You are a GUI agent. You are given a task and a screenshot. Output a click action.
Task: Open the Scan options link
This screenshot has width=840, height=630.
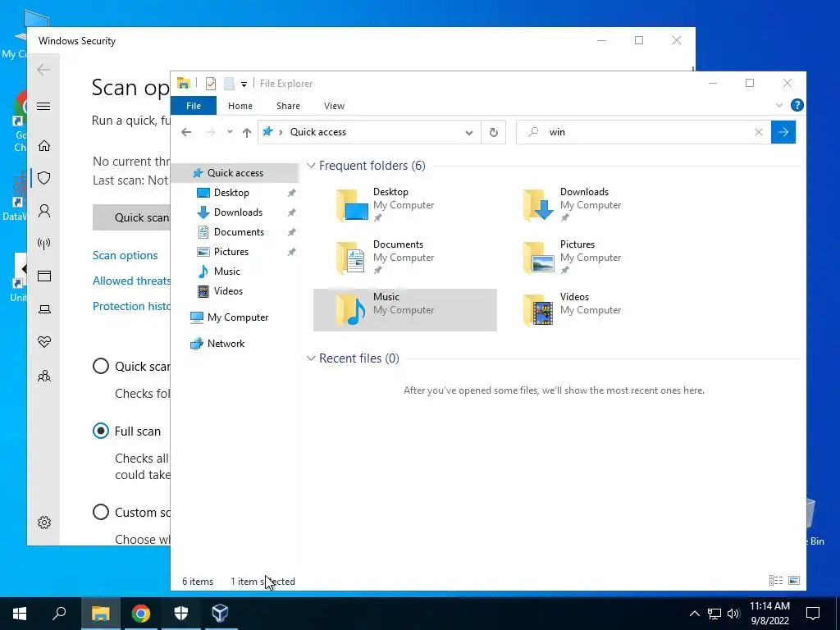point(126,256)
